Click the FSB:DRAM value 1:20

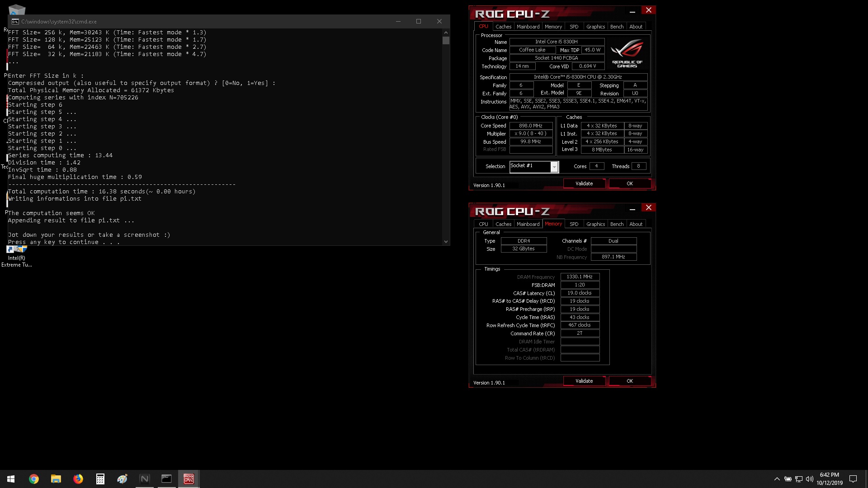pyautogui.click(x=580, y=285)
